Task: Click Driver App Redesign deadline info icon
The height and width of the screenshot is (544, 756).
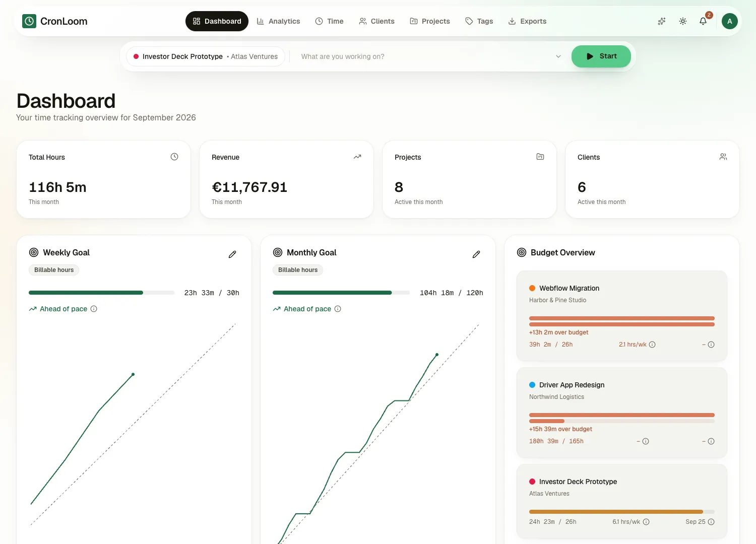Action: [711, 441]
